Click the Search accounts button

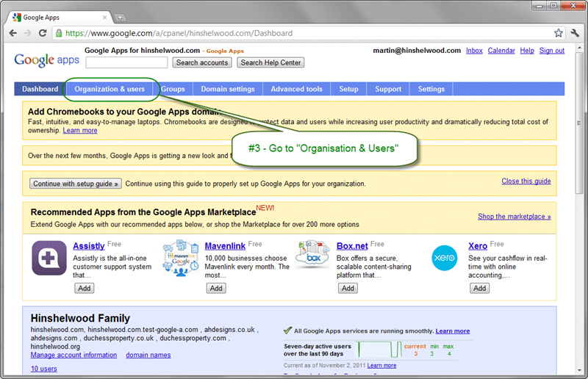[x=202, y=62]
